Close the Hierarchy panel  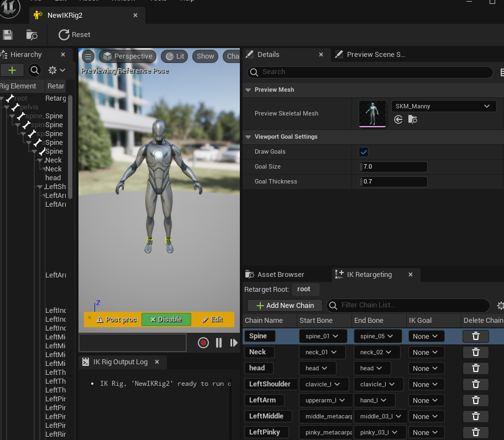pyautogui.click(x=63, y=55)
